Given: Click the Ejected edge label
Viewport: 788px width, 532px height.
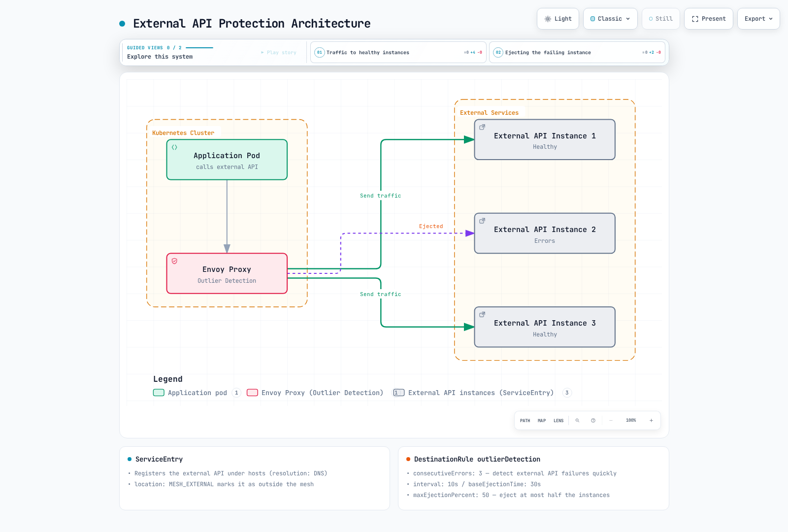Looking at the screenshot, I should pos(431,227).
